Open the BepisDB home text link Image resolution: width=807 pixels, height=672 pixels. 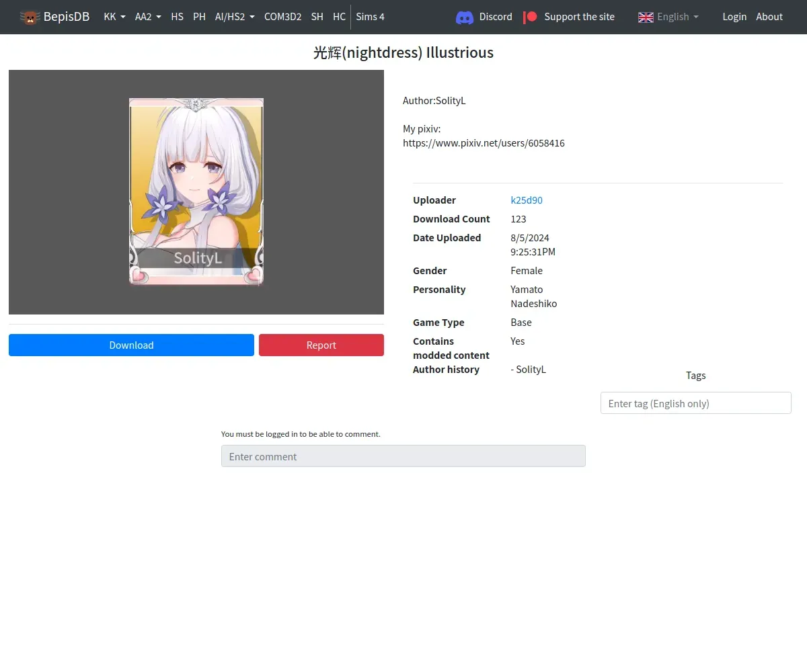(x=67, y=17)
